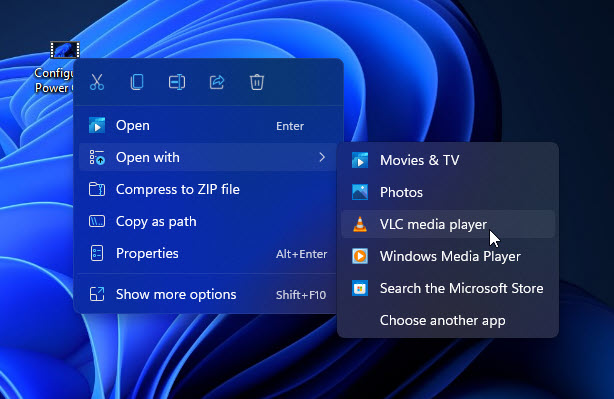
Task: Open the file with Photos
Action: [448, 192]
